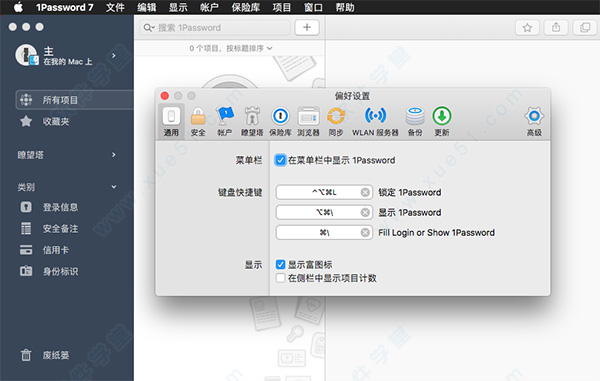
Task: Click the Fill Login shortcut field
Action: point(324,233)
